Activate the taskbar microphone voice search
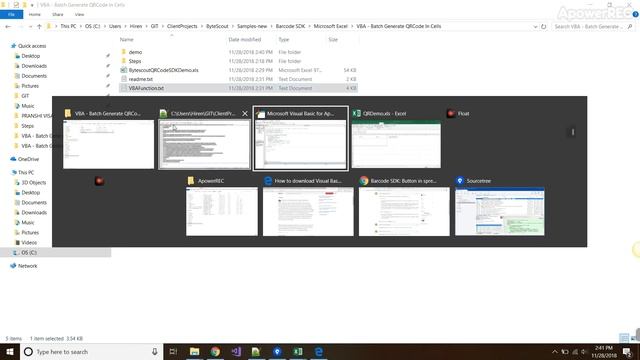Viewport: 640px width, 360px height. [155, 351]
